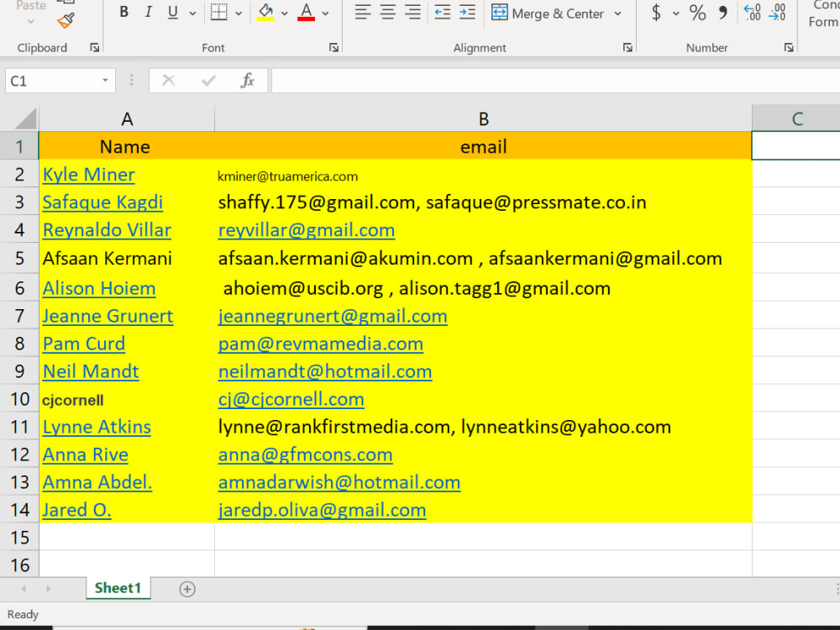This screenshot has height=630, width=840.
Task: Open neilmandt@hotmail.com email link
Action: pyautogui.click(x=324, y=372)
